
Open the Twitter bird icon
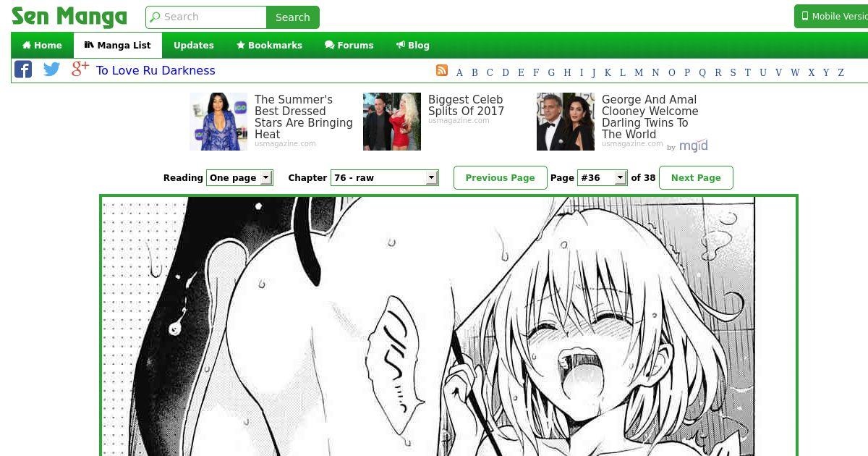coord(51,69)
